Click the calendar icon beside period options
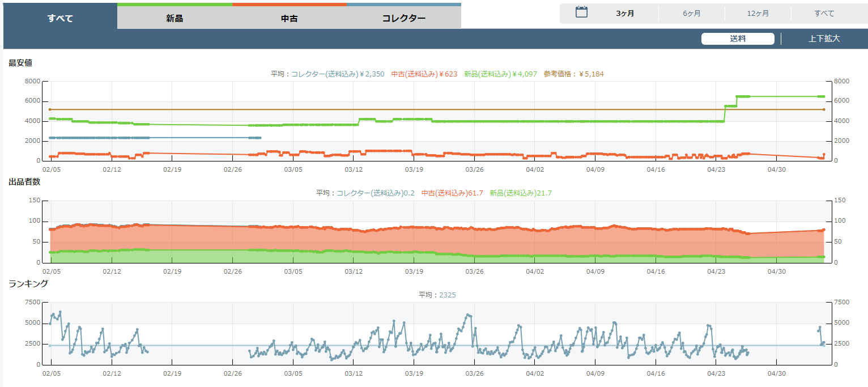This screenshot has height=387, width=868. point(581,12)
